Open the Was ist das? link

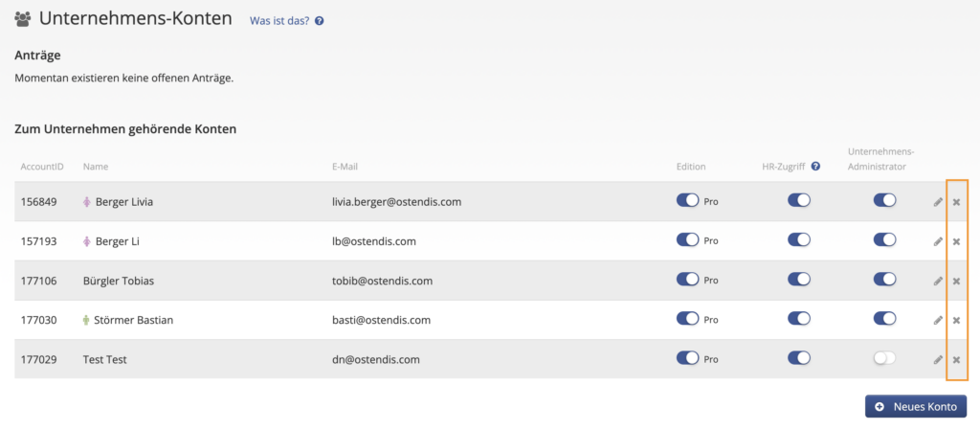tap(279, 21)
